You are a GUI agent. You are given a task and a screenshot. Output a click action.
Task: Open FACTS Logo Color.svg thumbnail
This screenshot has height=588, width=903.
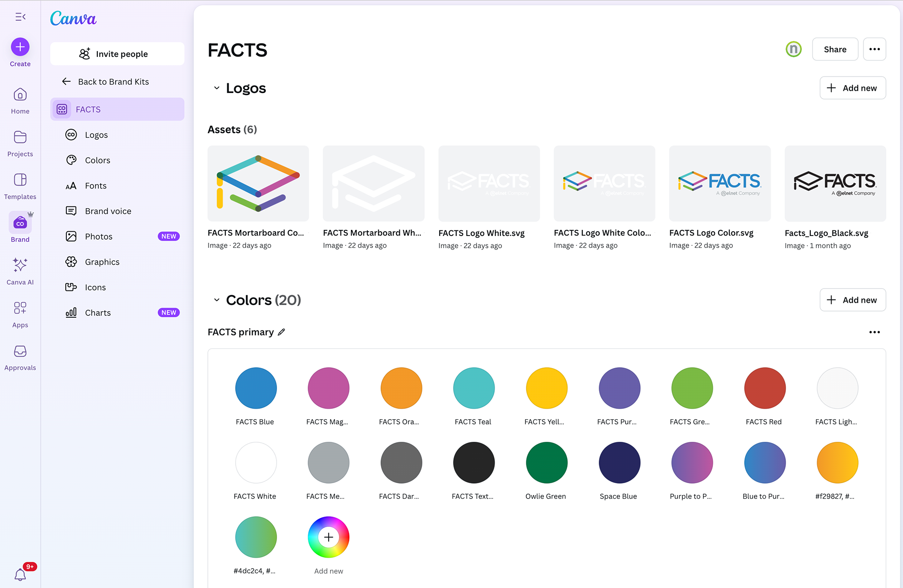pos(720,183)
